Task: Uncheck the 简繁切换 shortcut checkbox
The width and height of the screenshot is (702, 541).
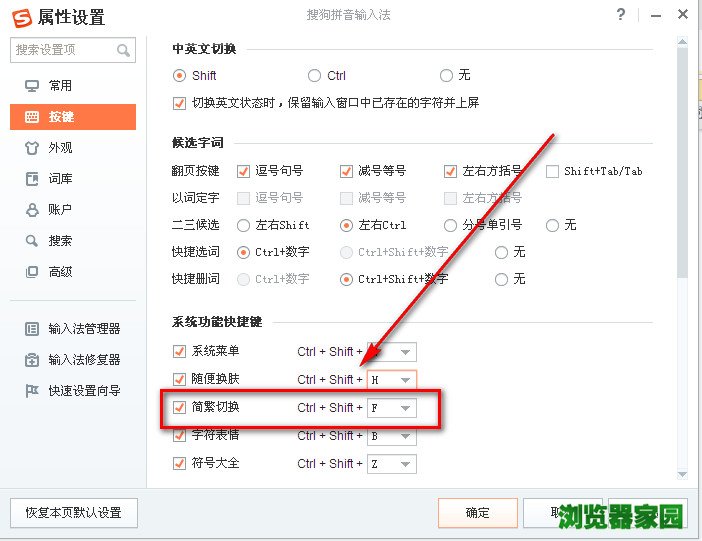Action: tap(180, 407)
